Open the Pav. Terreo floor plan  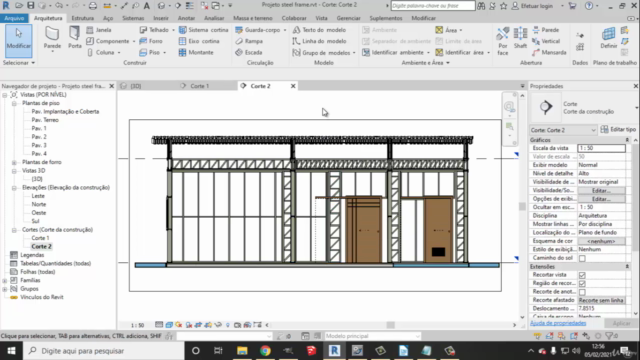[x=45, y=120]
